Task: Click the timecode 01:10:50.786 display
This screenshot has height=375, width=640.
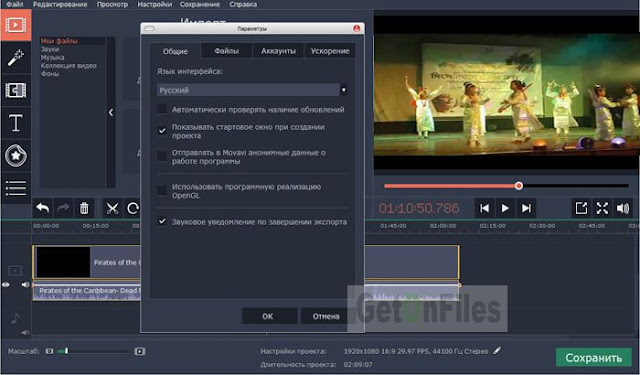Action: [419, 208]
